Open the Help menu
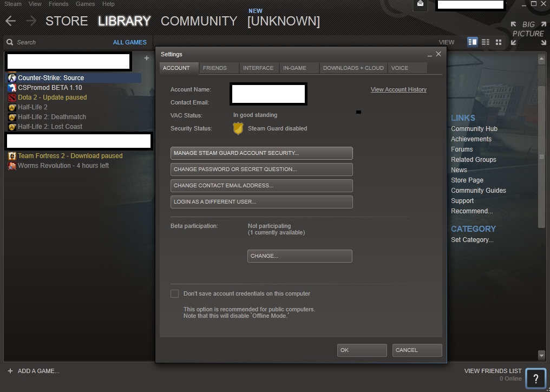 [108, 4]
